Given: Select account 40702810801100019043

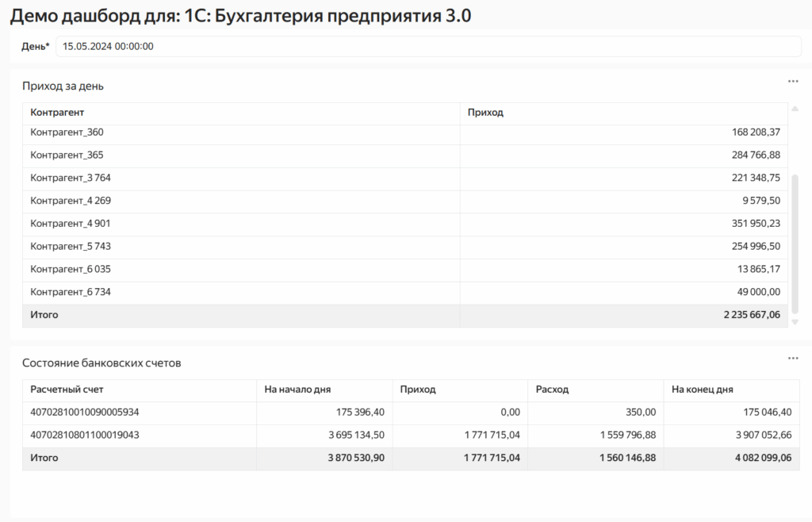Looking at the screenshot, I should tap(84, 436).
